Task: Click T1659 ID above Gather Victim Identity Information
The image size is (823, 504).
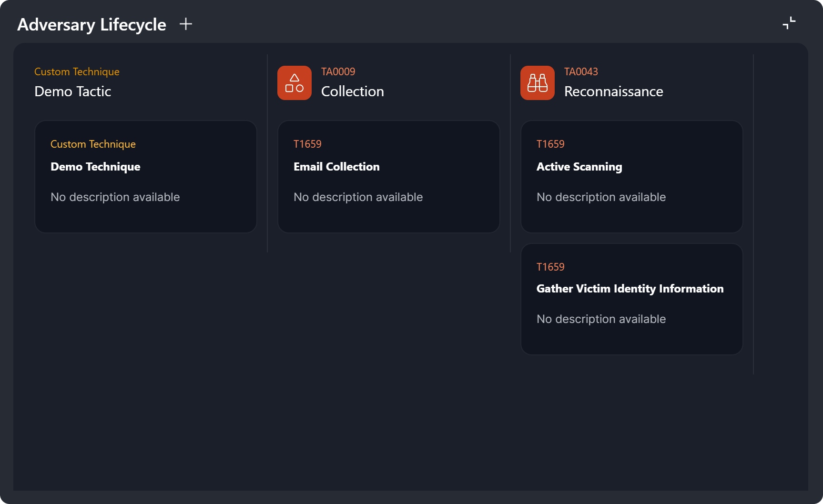Action: click(x=550, y=267)
